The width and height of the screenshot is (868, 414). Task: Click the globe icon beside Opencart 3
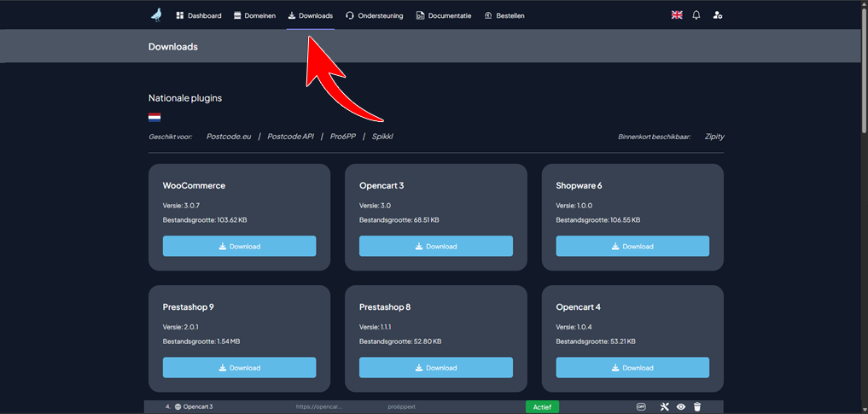click(x=178, y=407)
